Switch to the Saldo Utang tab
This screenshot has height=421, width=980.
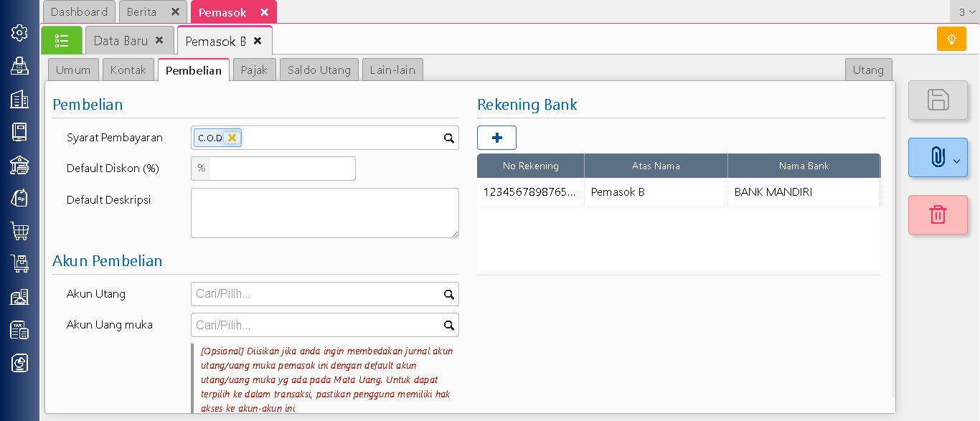tap(319, 70)
